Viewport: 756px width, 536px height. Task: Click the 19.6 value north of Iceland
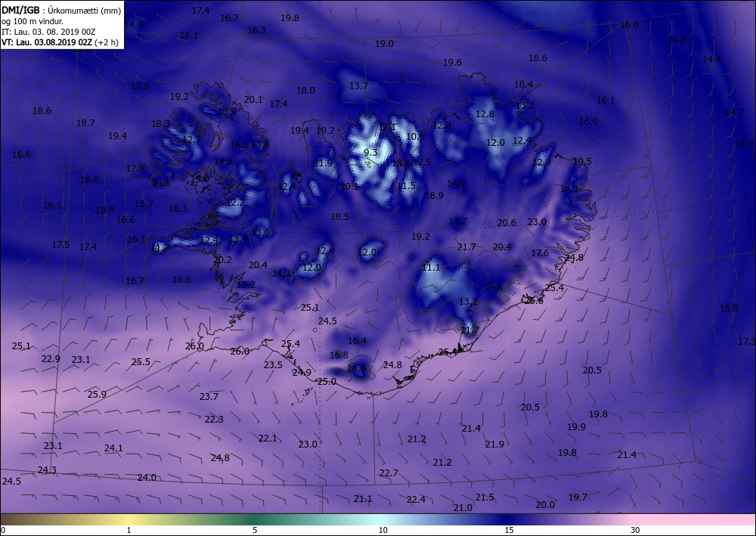coord(452,63)
